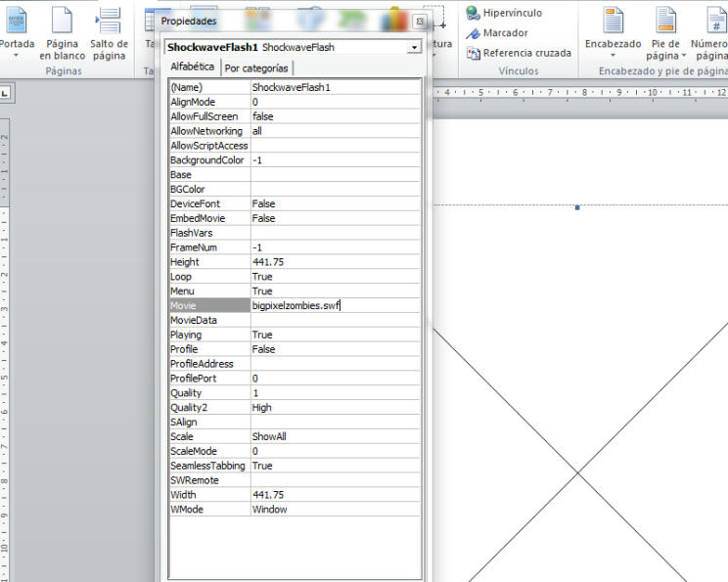The height and width of the screenshot is (582, 728).
Task: Open Referencia cruzada
Action: point(519,54)
